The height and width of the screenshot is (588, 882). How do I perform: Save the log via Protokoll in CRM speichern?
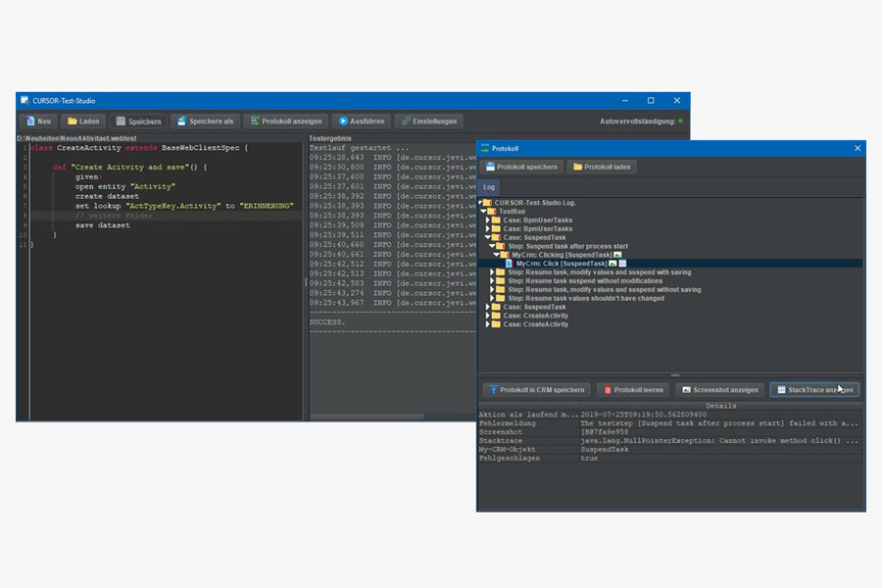tap(536, 389)
